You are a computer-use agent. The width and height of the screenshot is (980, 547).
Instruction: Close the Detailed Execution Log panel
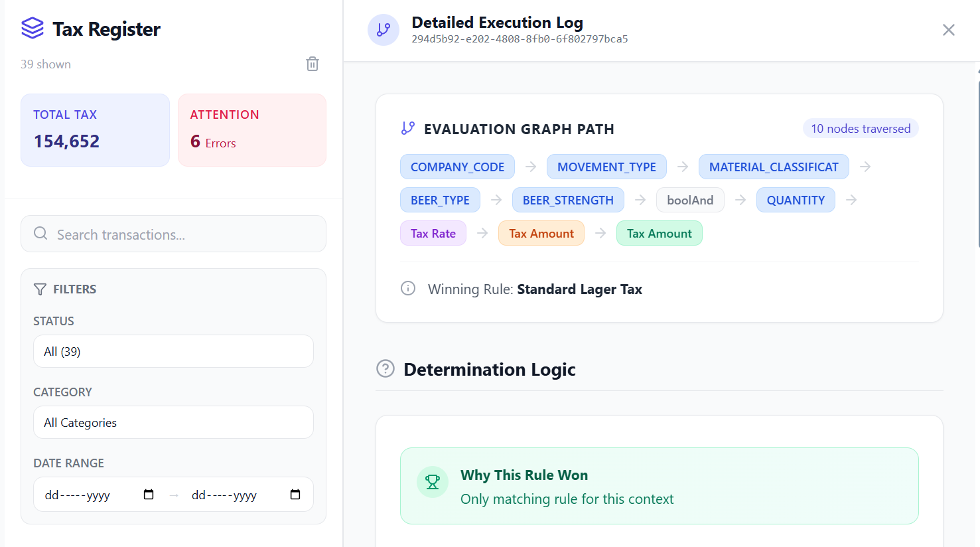tap(948, 30)
